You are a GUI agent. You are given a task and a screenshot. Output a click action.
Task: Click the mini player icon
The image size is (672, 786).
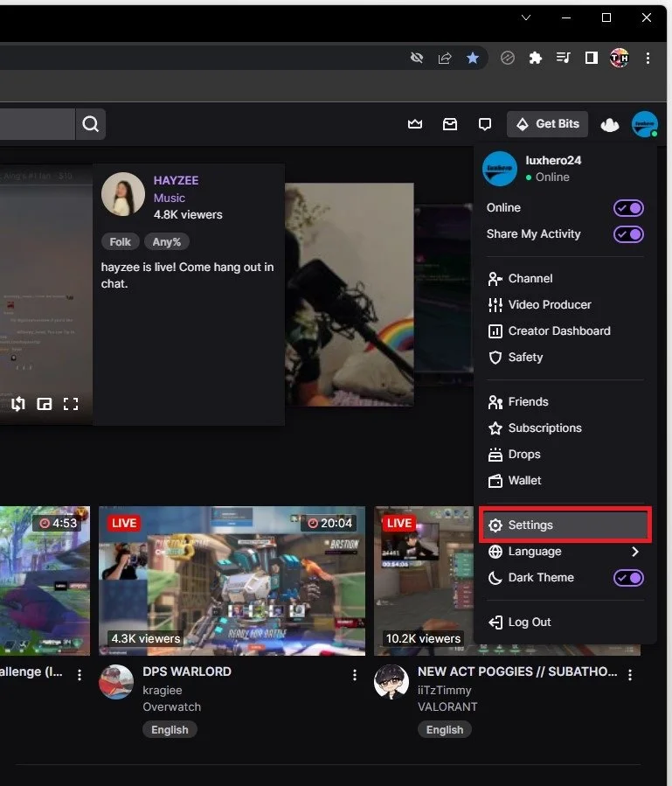[44, 404]
